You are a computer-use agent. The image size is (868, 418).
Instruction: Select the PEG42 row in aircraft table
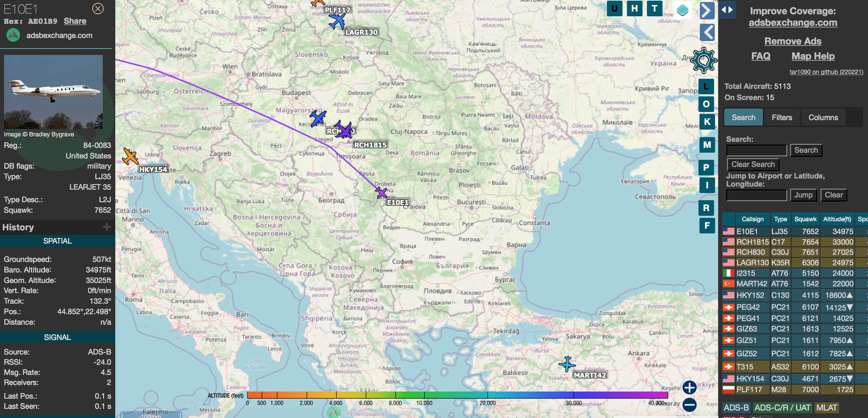tap(795, 307)
